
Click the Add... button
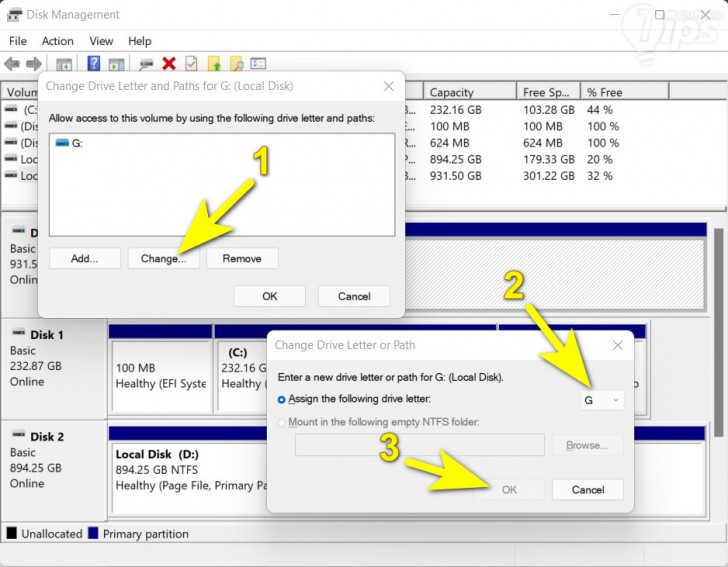[x=84, y=258]
